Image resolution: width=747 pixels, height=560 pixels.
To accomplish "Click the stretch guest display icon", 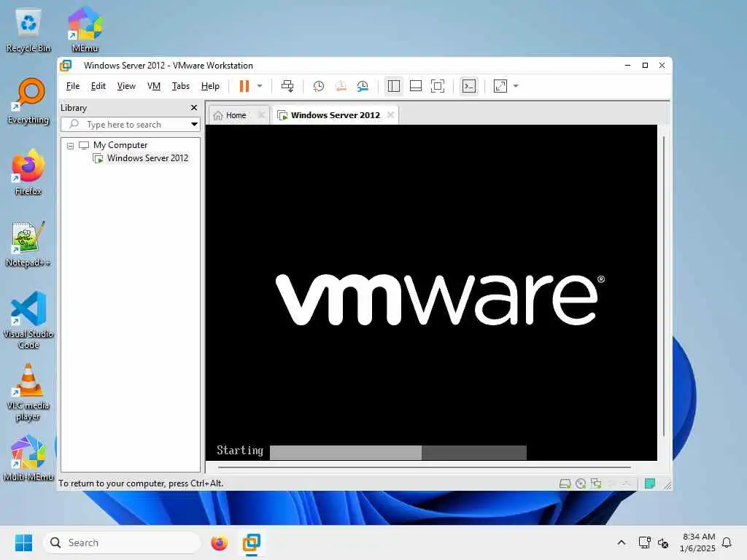I will click(500, 86).
